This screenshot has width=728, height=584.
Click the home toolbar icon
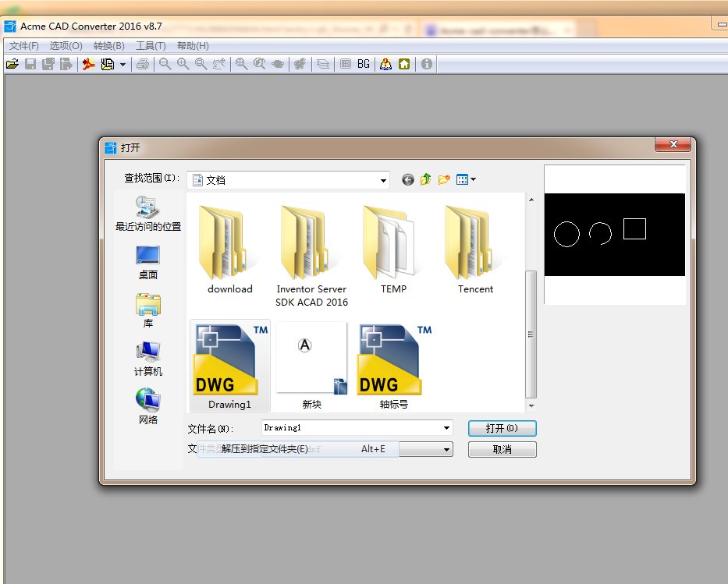403,64
